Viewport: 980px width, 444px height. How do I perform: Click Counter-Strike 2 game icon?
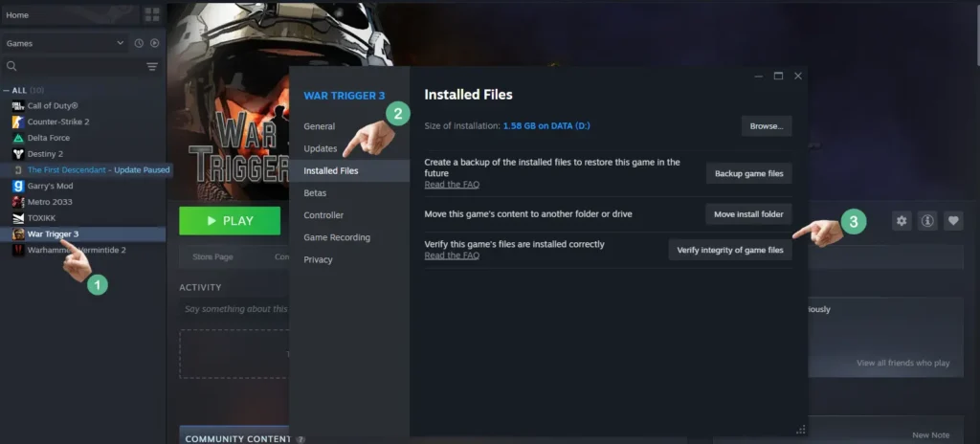tap(18, 122)
